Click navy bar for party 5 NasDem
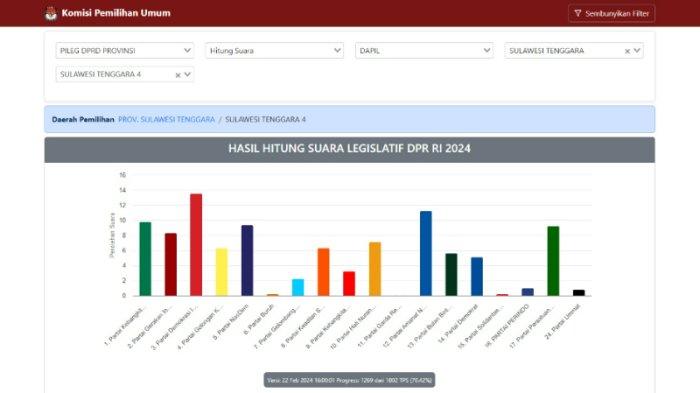Image resolution: width=700 pixels, height=393 pixels. 247,260
